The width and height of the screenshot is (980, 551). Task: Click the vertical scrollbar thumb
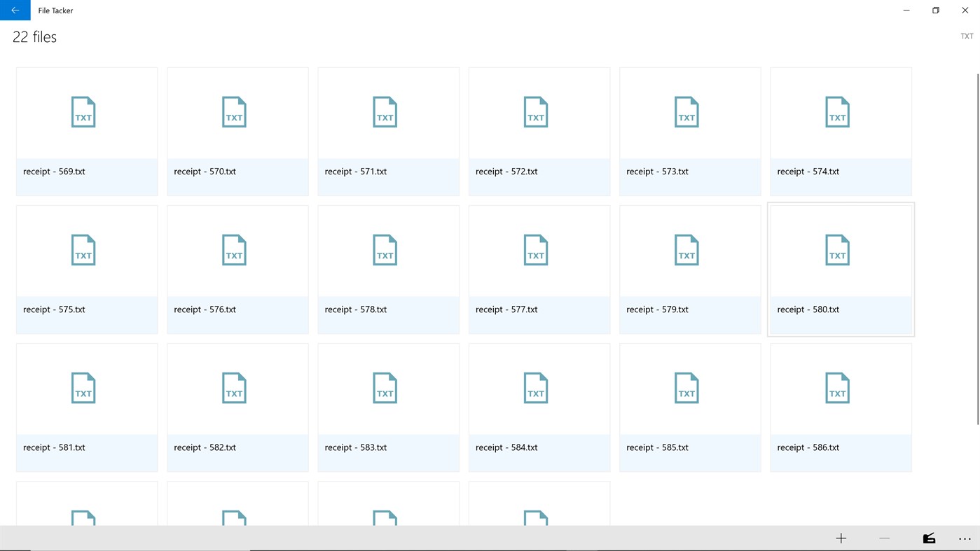click(x=978, y=249)
